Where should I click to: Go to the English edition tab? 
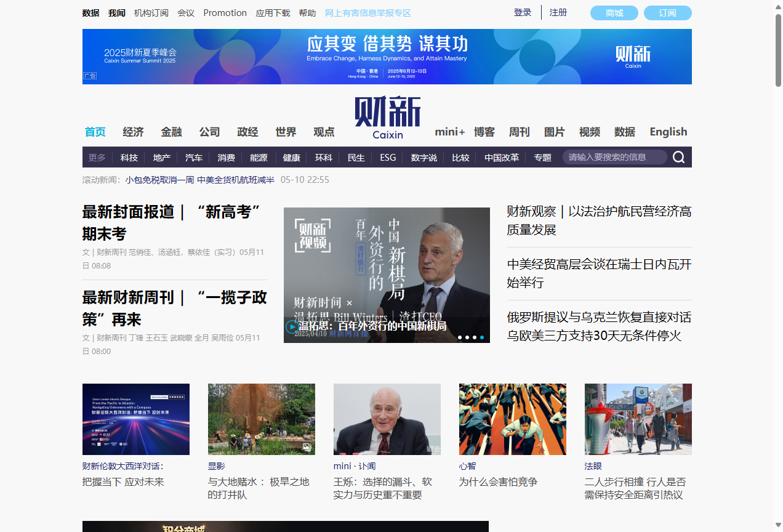coord(668,132)
